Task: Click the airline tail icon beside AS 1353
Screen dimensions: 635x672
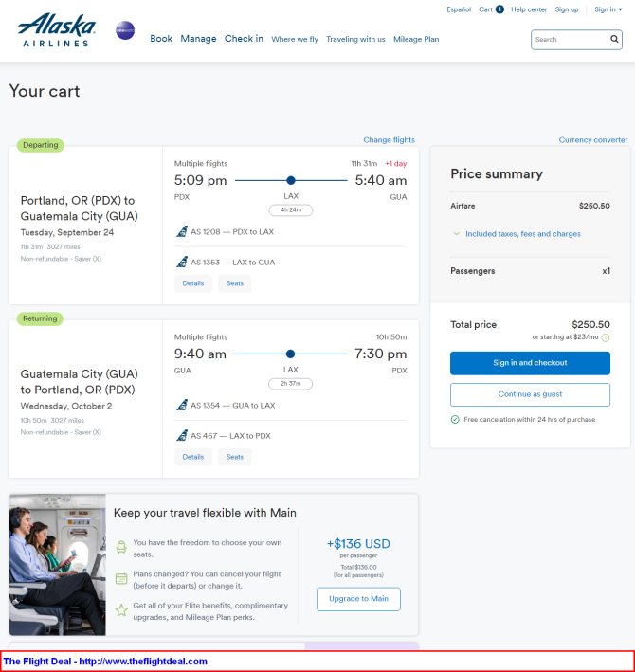Action: 182,262
